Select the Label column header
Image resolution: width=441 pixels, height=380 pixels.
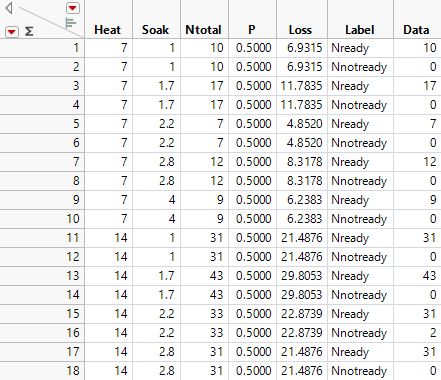[360, 30]
